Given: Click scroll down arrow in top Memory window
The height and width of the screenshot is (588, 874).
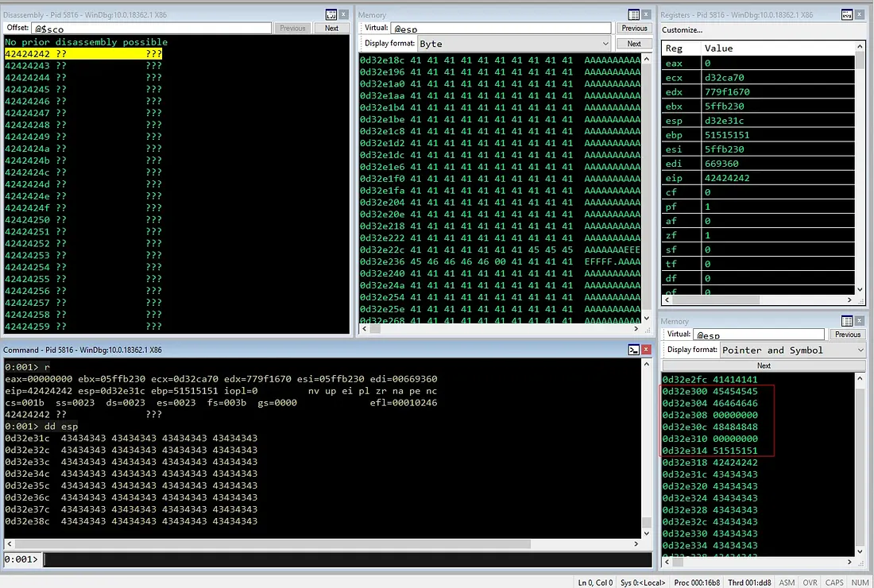Looking at the screenshot, I should (x=647, y=319).
